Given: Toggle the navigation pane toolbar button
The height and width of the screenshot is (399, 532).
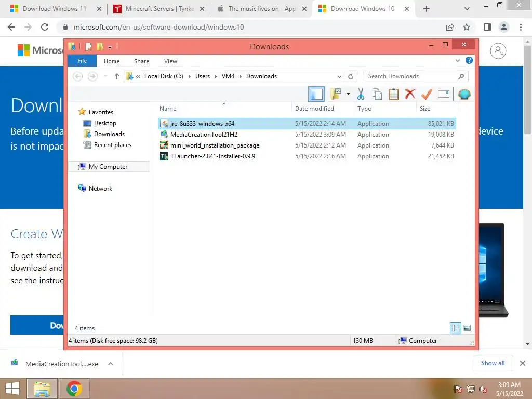Looking at the screenshot, I should [x=316, y=94].
